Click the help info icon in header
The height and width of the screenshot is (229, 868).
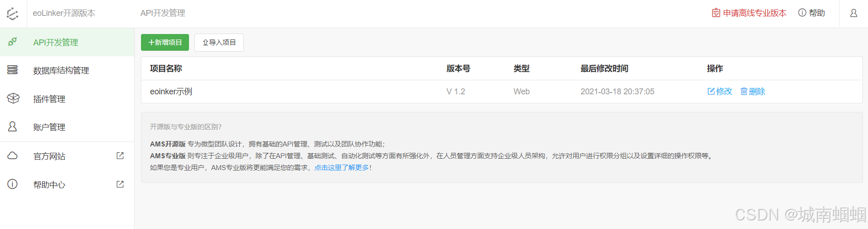(x=802, y=13)
